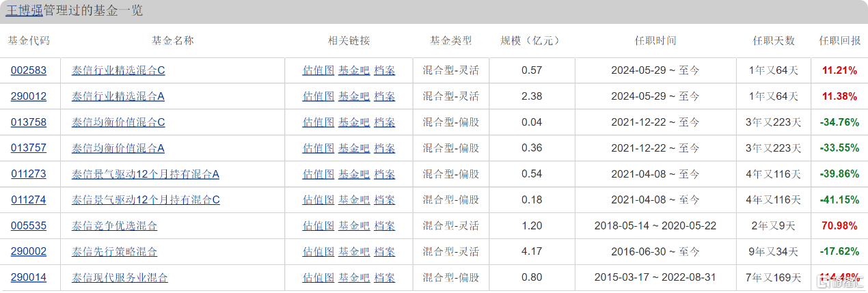The image size is (868, 293).
Task: View 估值图 for fund 011274
Action: tap(318, 200)
